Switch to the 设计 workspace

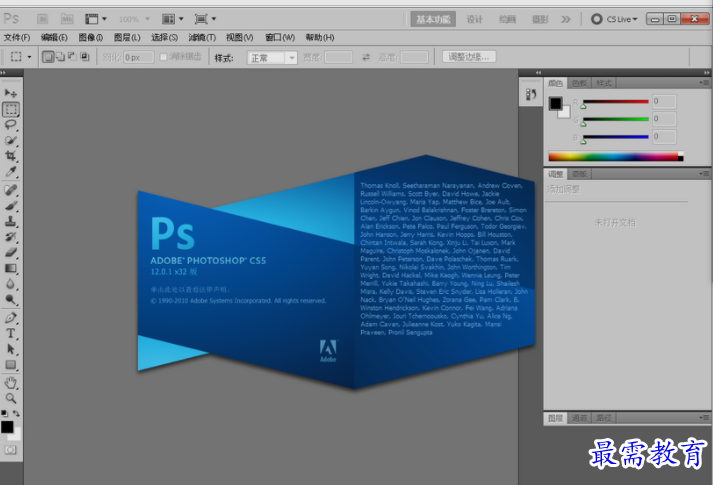474,19
